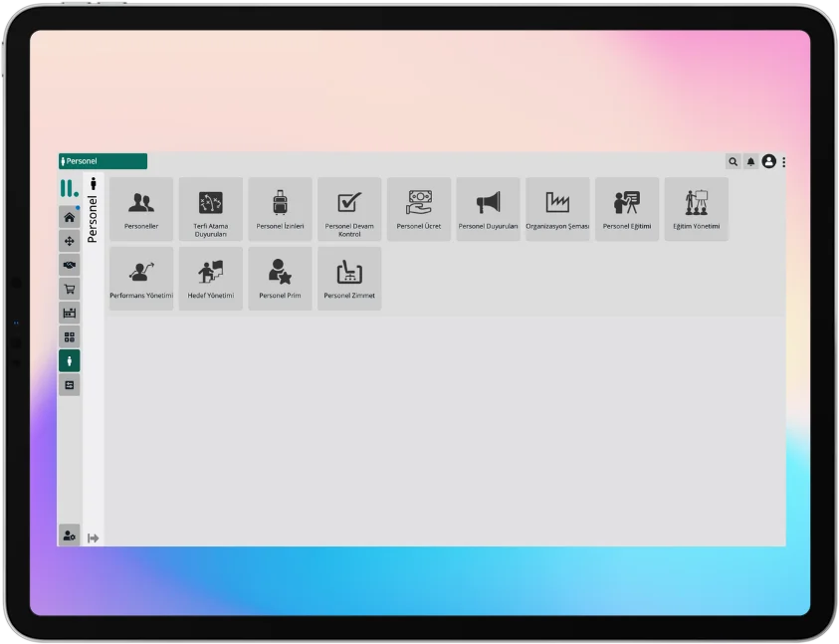
Task: Open the Personel Zimmet tile
Action: (349, 279)
